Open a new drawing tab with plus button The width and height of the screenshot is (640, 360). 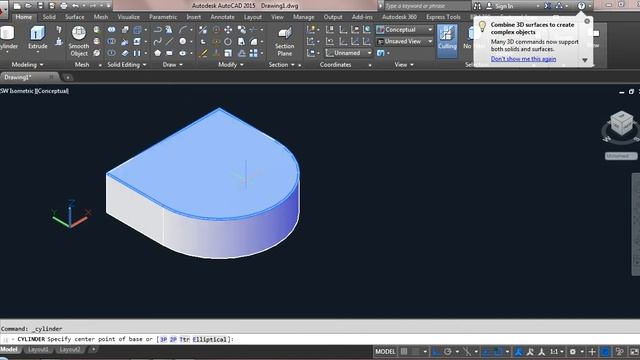click(x=68, y=77)
